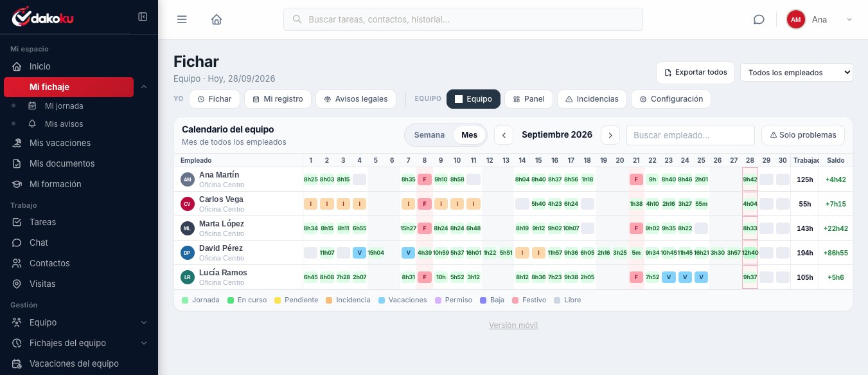Click Marta López festivo cell day 21
The image size is (868, 375).
[x=636, y=228]
